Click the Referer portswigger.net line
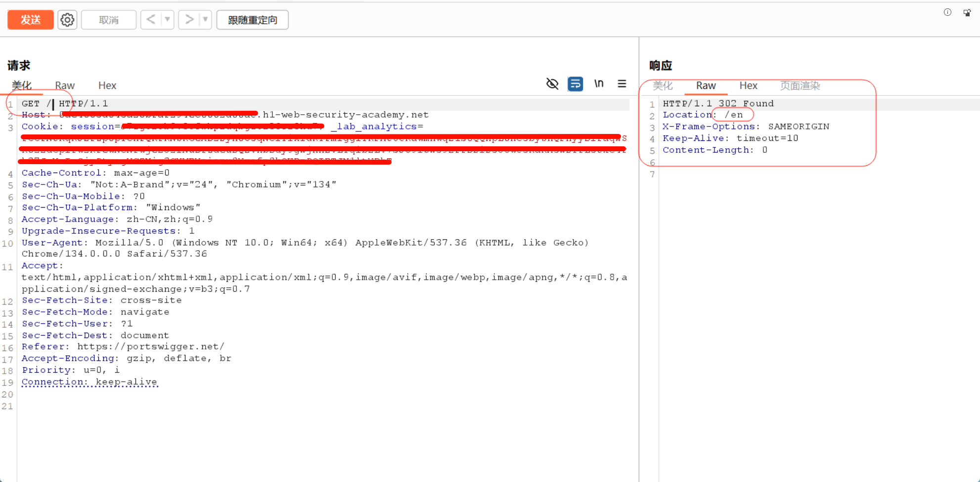The height and width of the screenshot is (482, 980). 123,347
